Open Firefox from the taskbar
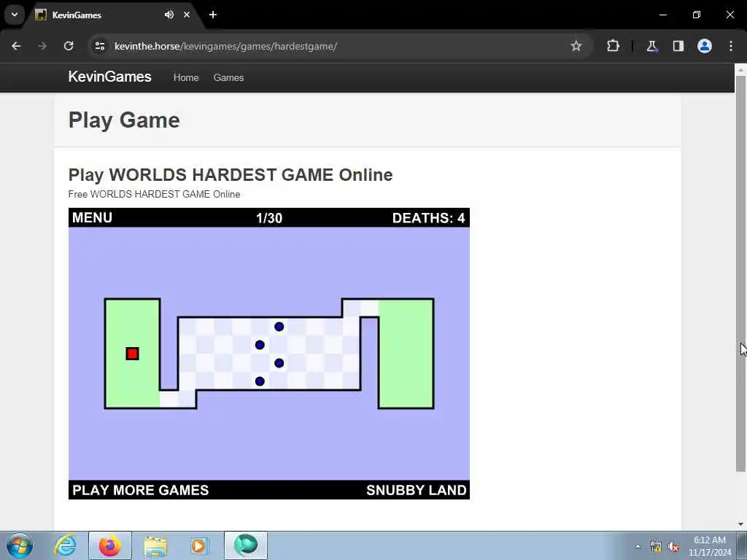Image resolution: width=747 pixels, height=560 pixels. click(x=109, y=545)
